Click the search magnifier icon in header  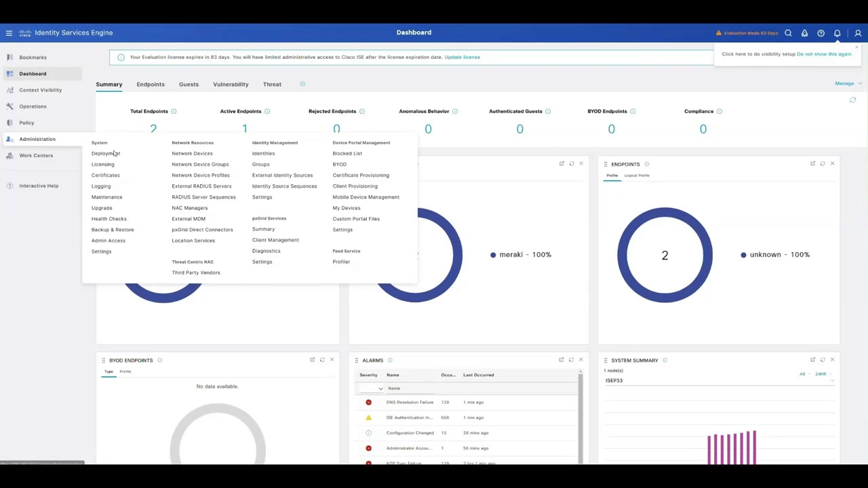[788, 33]
